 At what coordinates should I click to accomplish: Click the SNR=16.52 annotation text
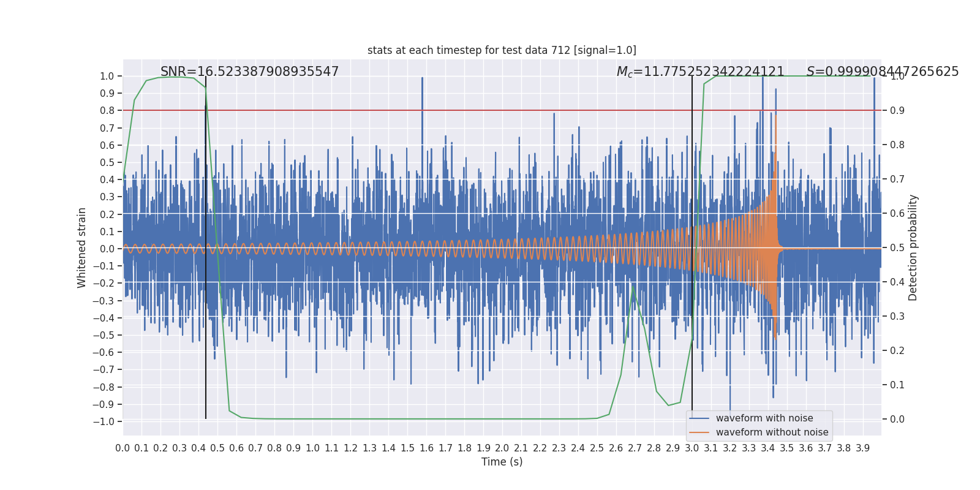tap(249, 72)
